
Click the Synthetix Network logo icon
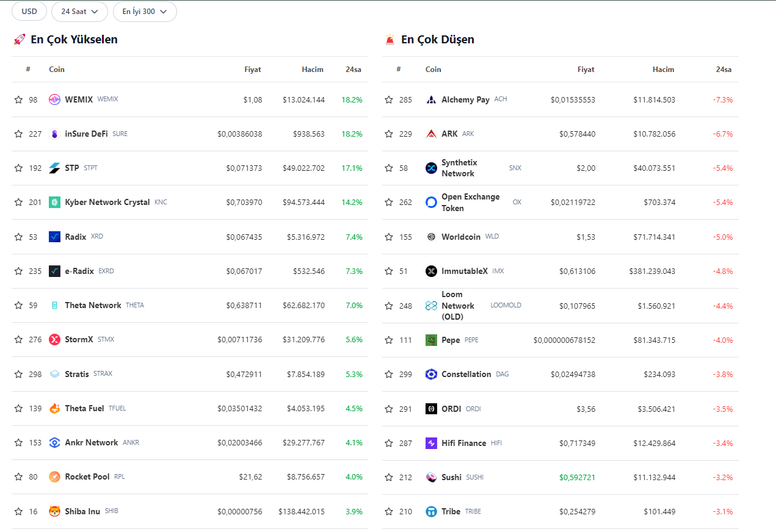(431, 168)
